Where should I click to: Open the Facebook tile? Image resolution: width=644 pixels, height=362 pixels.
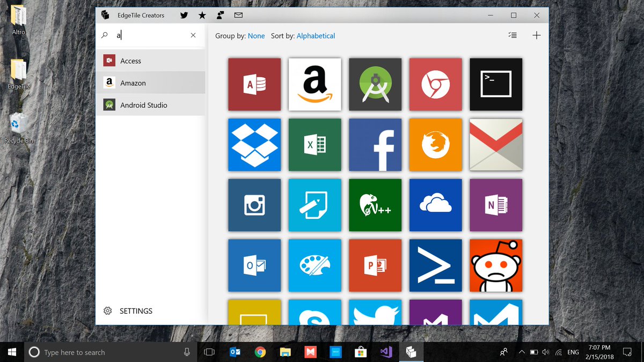coord(375,145)
